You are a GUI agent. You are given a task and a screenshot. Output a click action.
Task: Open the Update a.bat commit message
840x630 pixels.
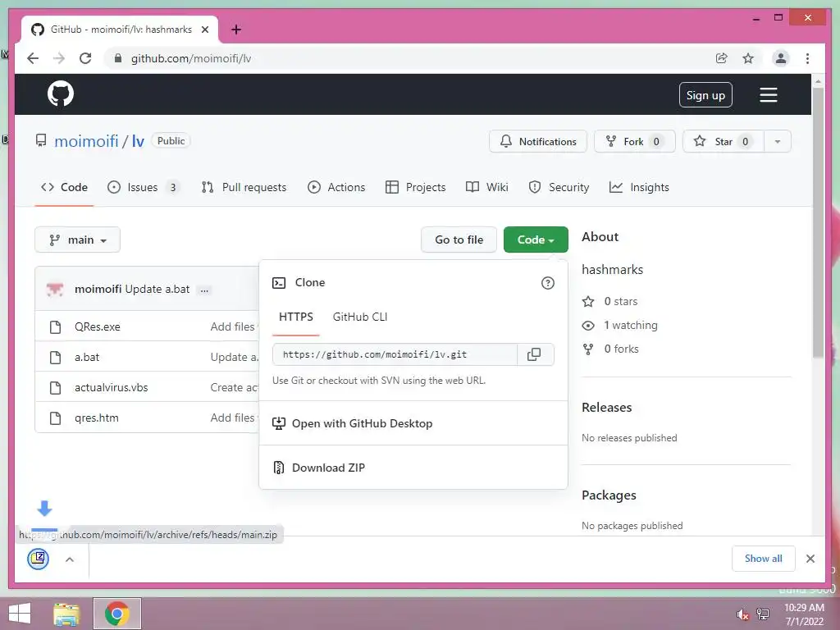pos(157,290)
